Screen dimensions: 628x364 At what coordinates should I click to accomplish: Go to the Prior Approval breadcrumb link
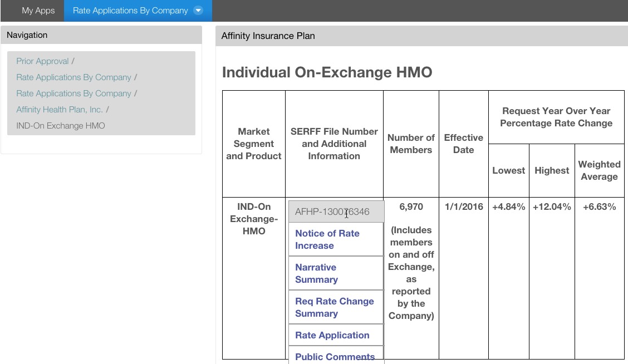coord(42,61)
